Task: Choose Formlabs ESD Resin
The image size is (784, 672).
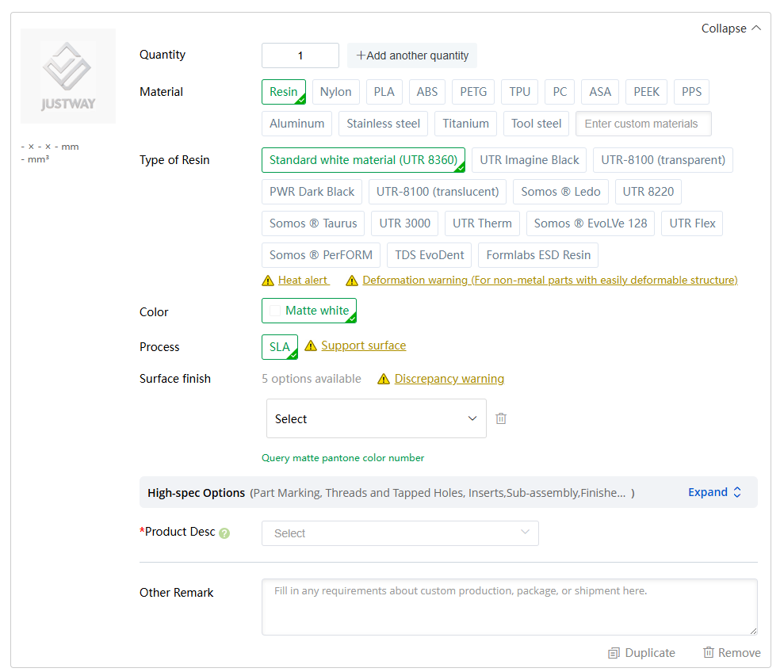Action: coord(538,255)
